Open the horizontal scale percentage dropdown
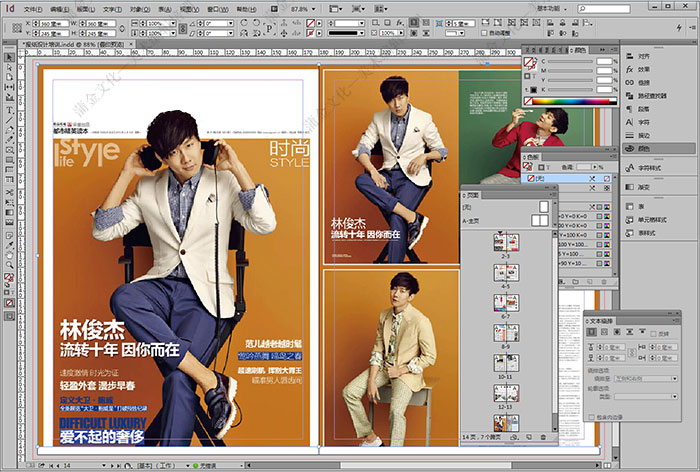700x472 pixels. tap(173, 23)
